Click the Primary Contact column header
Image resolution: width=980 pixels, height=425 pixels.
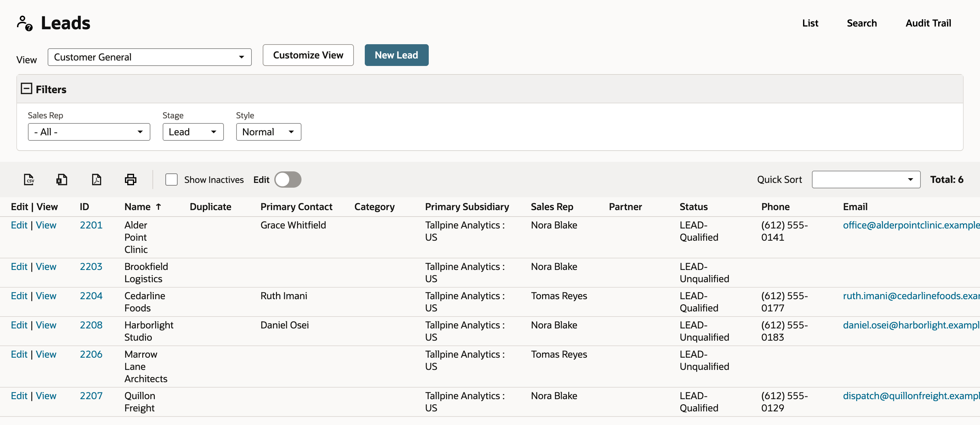[x=296, y=207]
